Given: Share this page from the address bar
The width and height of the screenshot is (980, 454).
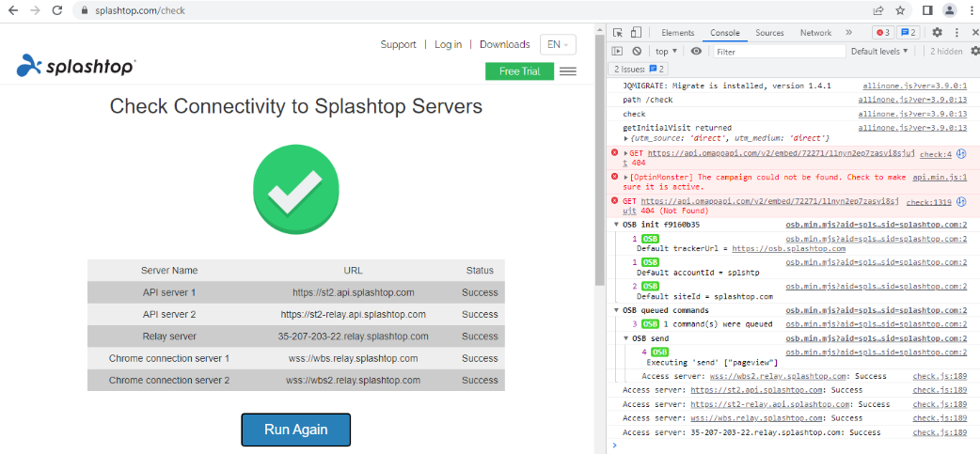Looking at the screenshot, I should click(x=878, y=10).
